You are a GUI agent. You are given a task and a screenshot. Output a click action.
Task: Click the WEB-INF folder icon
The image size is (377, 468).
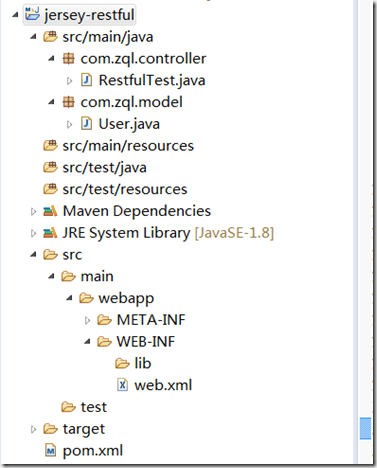point(104,342)
